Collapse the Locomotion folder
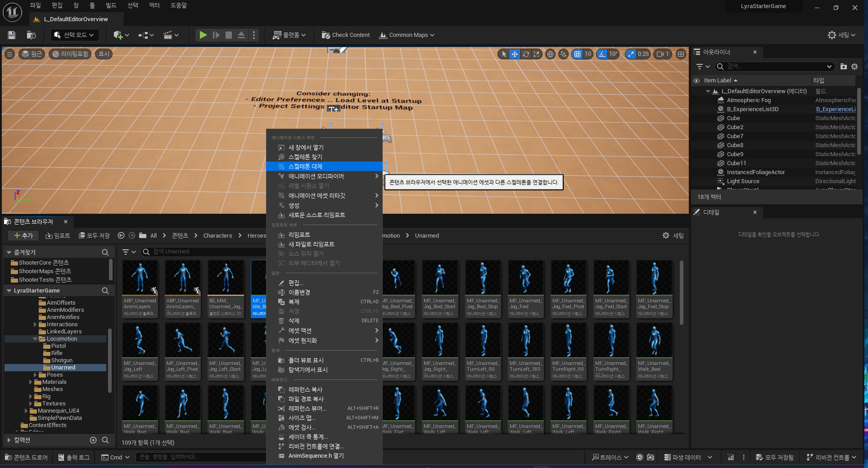 pyautogui.click(x=35, y=339)
